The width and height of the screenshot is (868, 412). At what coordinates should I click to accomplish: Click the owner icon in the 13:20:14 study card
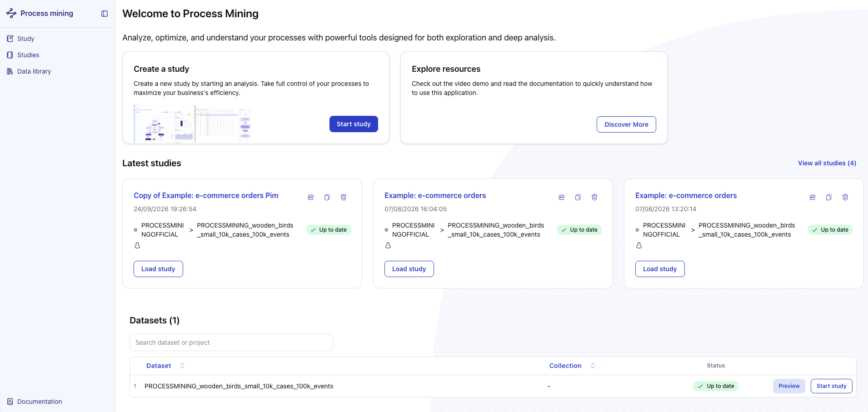pos(639,245)
